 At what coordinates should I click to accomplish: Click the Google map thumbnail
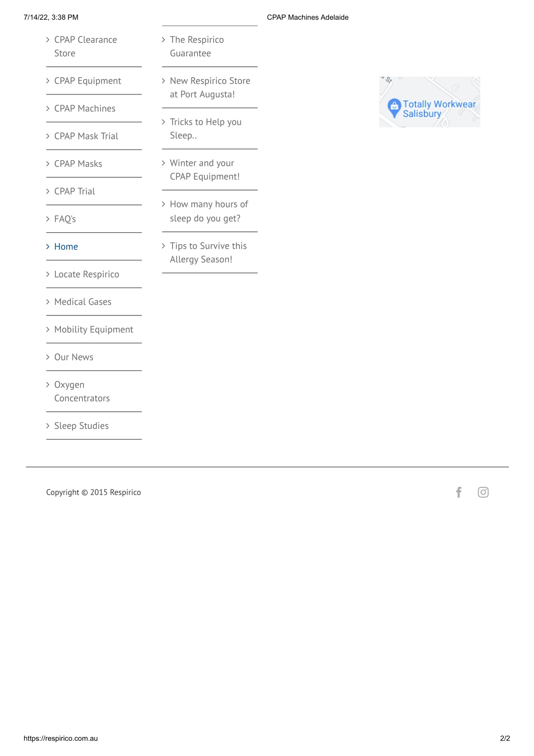click(430, 102)
